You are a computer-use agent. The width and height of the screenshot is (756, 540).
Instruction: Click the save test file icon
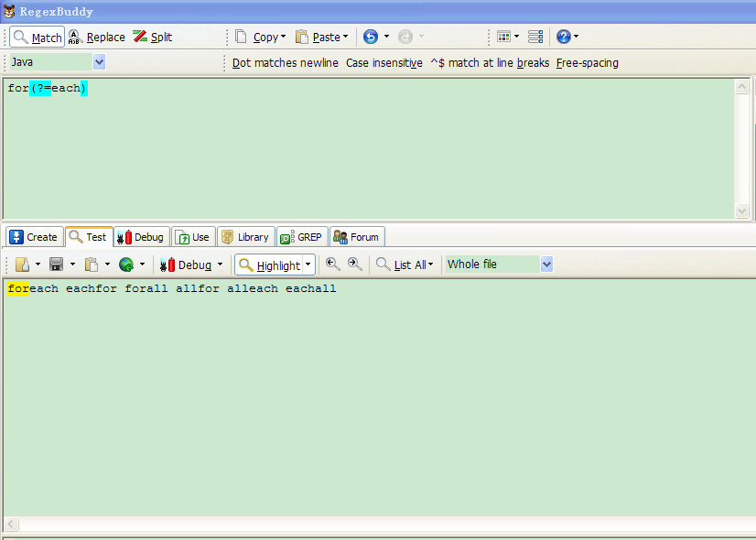tap(57, 265)
